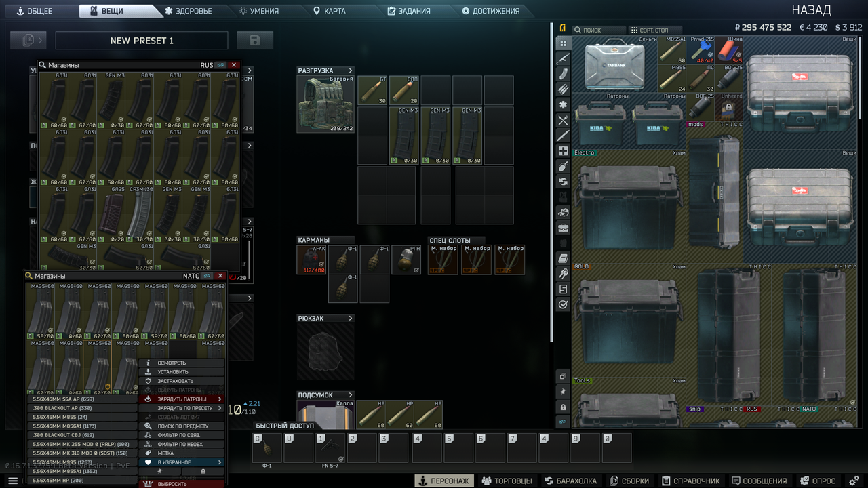This screenshot has width=868, height=488.
Task: Filter stash by provisions fork-and-knife icon
Action: [x=563, y=120]
